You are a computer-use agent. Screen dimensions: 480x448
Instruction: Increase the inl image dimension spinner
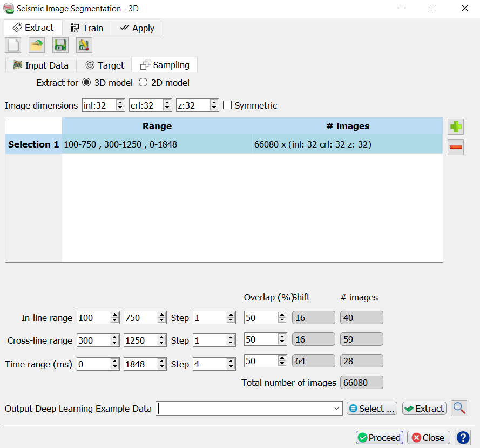click(x=120, y=103)
